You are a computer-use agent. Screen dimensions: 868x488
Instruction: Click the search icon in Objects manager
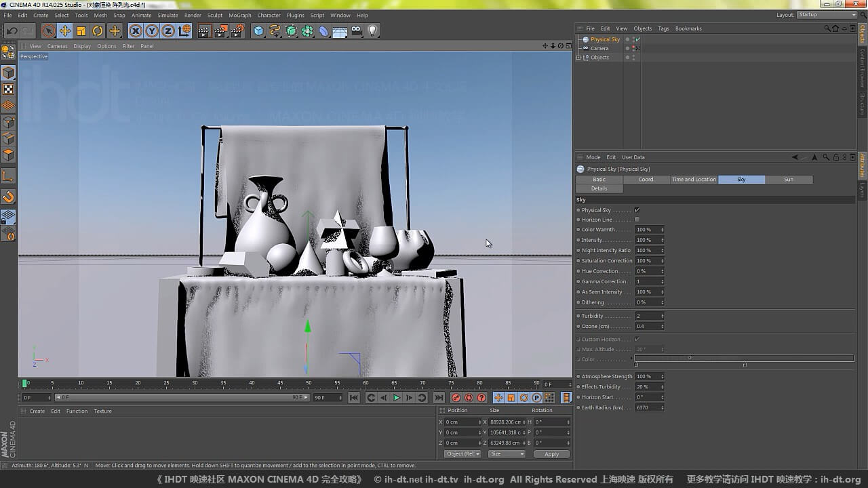[827, 28]
